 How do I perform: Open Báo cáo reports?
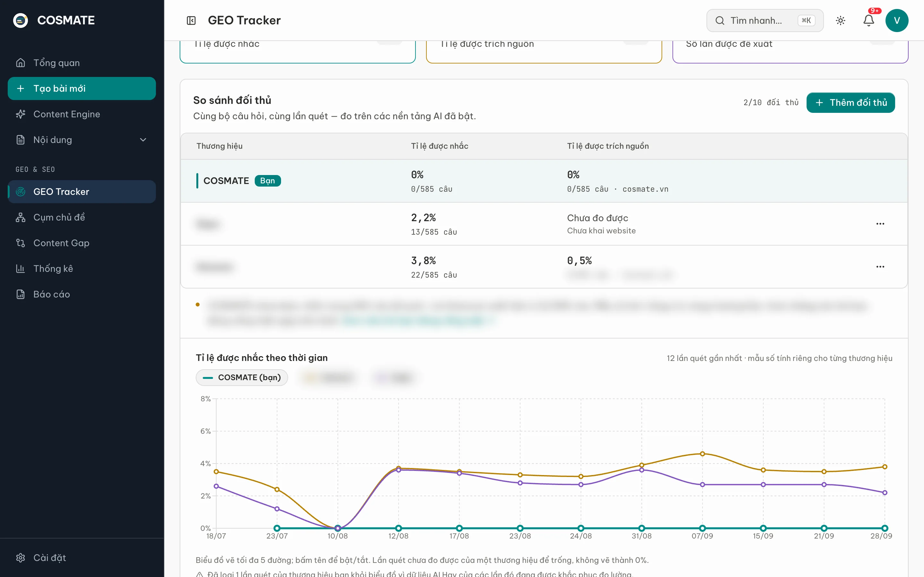coord(82,294)
